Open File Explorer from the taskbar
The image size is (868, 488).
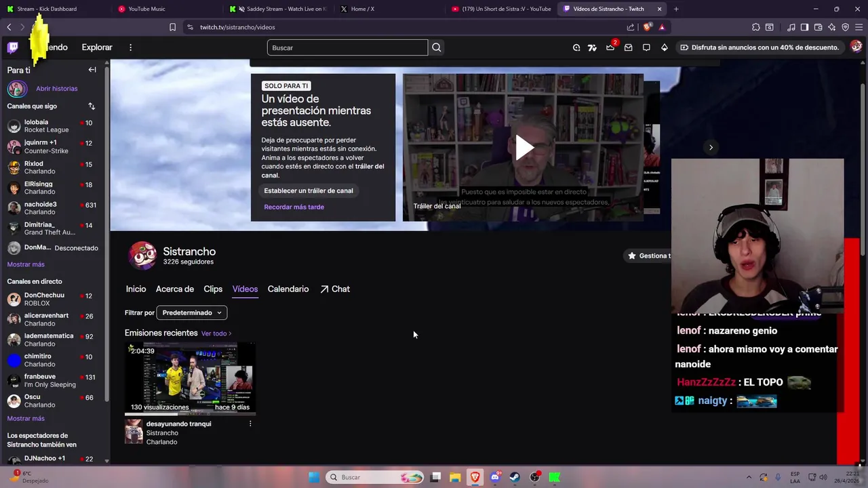click(x=455, y=477)
